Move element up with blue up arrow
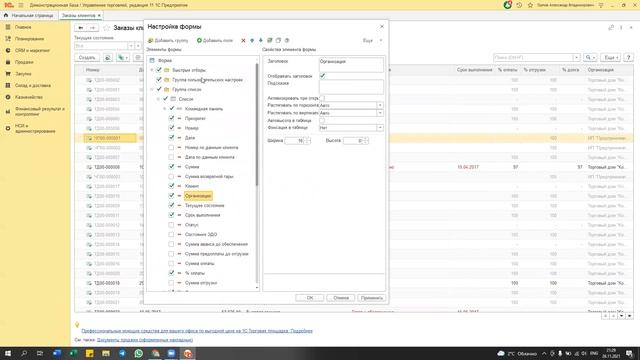 pos(252,40)
